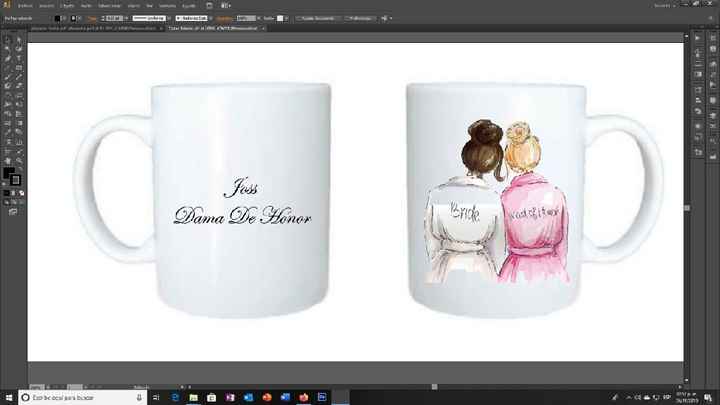720x405 pixels.
Task: Open File Explorer from the taskbar
Action: click(193, 397)
